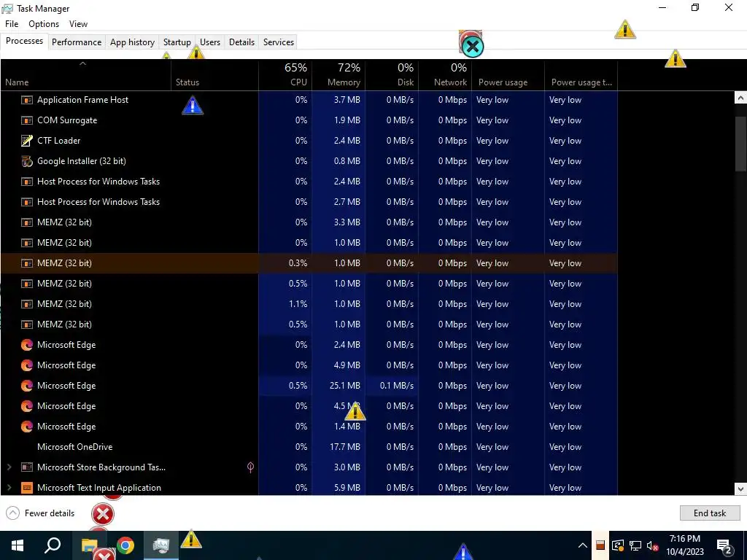Screen dimensions: 747x560
Task: Expand Microsoft Text Input Application group
Action: tap(9, 488)
